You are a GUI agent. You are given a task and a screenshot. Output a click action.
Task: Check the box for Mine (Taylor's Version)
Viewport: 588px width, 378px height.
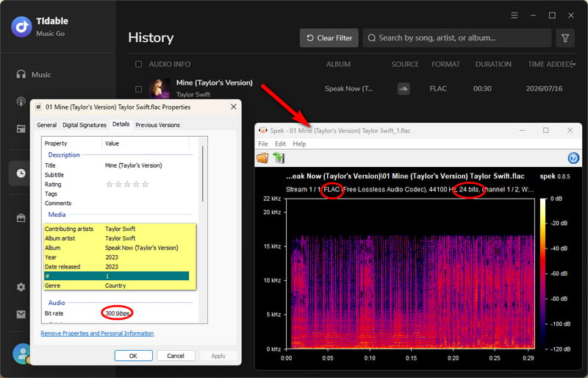[x=138, y=89]
